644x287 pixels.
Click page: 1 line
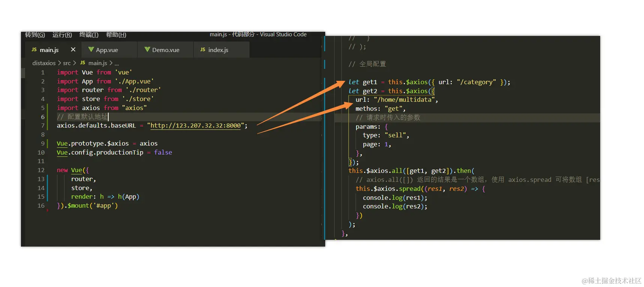pyautogui.click(x=377, y=144)
